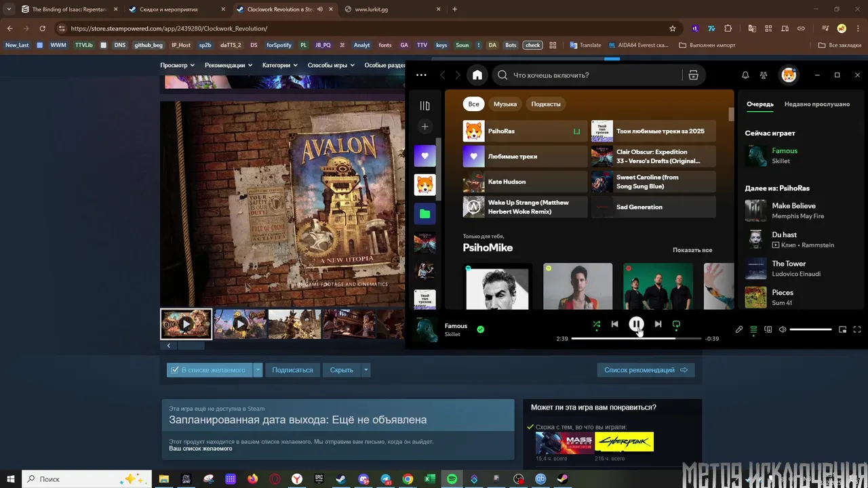Open Windows Start menu
The image size is (868, 488).
11,479
